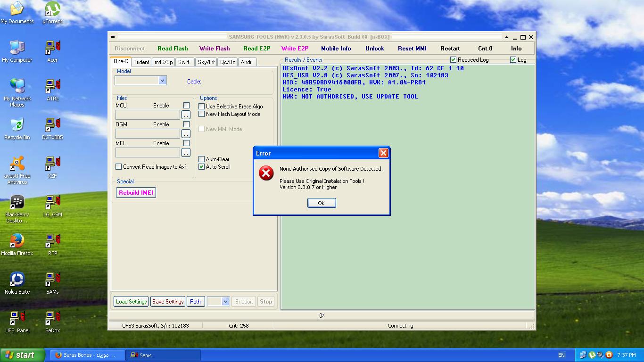Select the KZF desktop shortcut
The image size is (644, 362).
[x=52, y=167]
